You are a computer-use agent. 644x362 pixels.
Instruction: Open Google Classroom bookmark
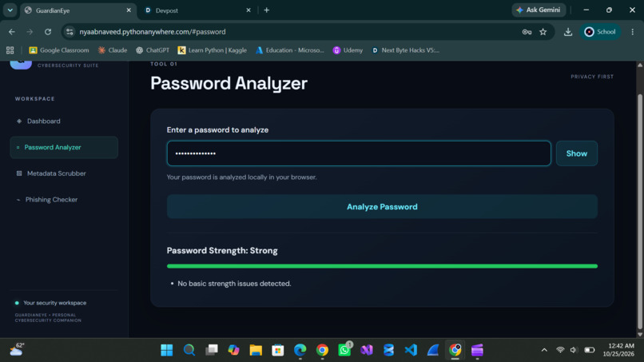coord(59,50)
